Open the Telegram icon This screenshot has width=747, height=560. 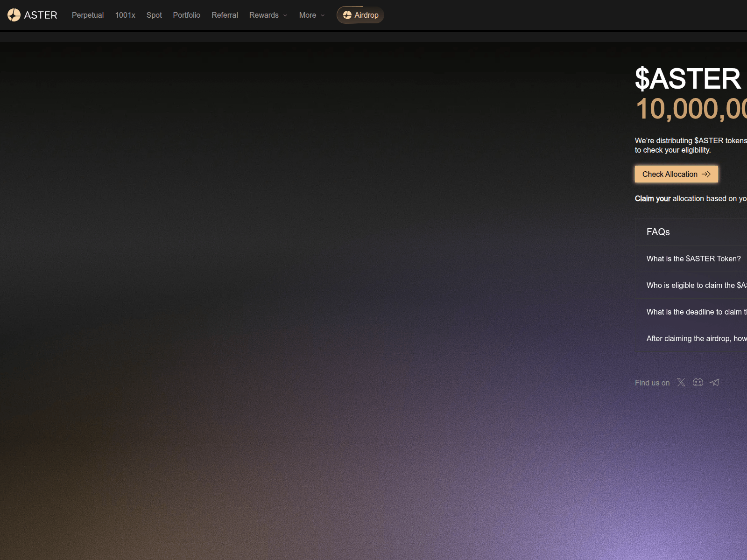click(x=714, y=382)
